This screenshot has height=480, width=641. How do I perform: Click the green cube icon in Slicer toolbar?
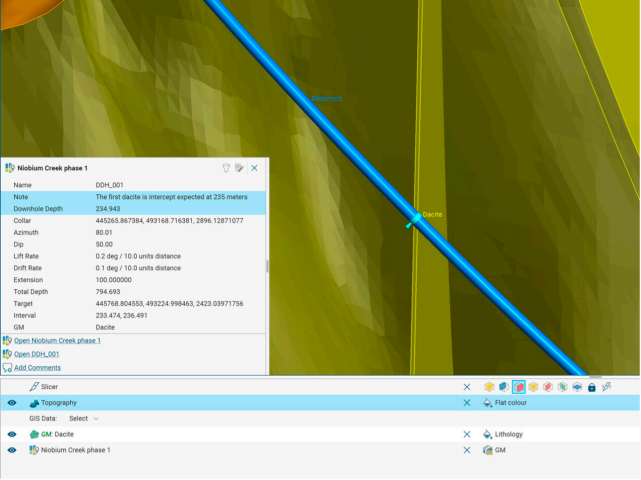pyautogui.click(x=563, y=387)
